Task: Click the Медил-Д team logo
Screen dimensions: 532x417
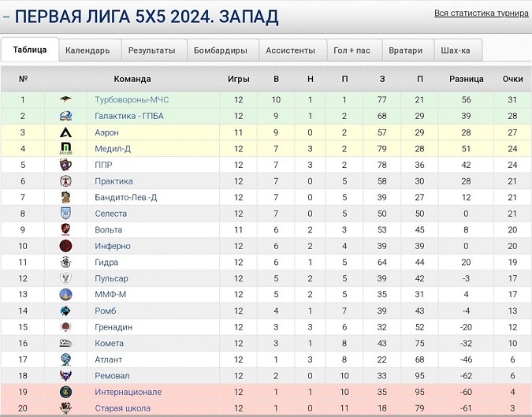Action: click(66, 149)
